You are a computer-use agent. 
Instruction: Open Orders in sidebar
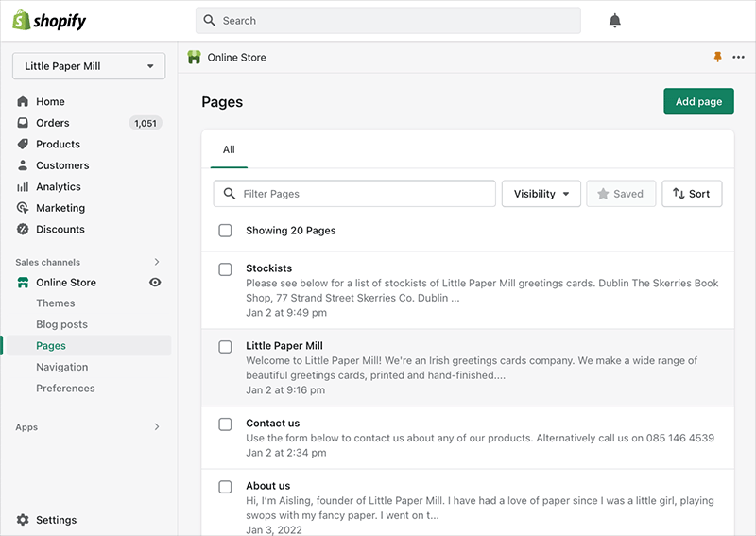53,123
